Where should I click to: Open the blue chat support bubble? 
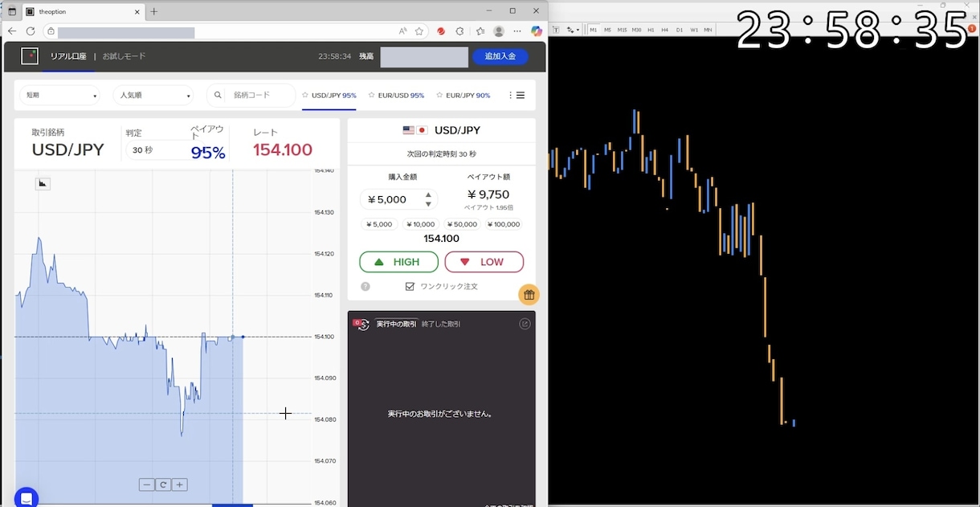point(26,498)
